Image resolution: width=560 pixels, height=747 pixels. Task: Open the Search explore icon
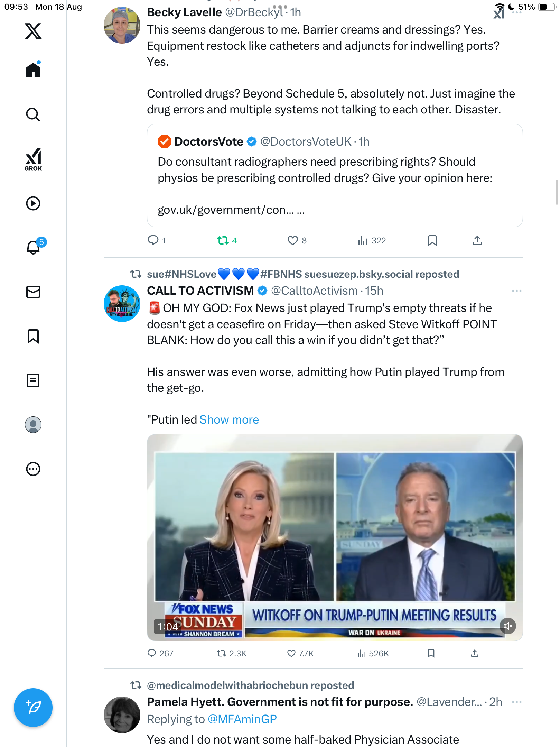tap(33, 114)
